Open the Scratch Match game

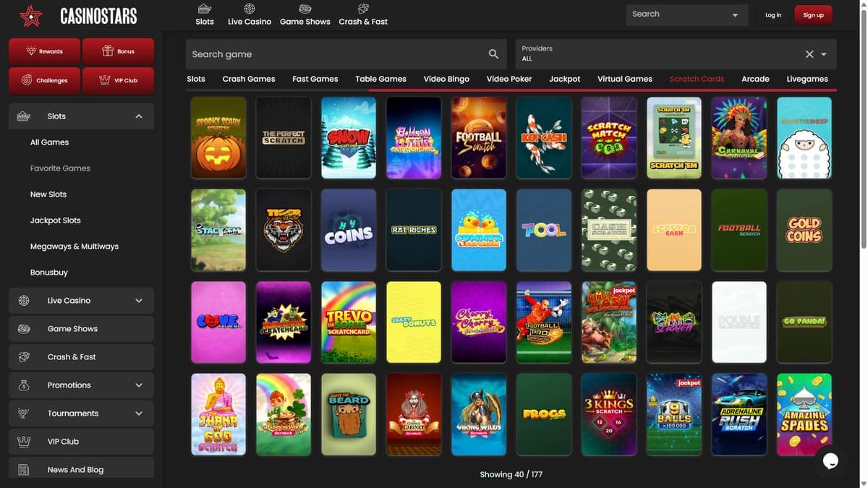[609, 137]
